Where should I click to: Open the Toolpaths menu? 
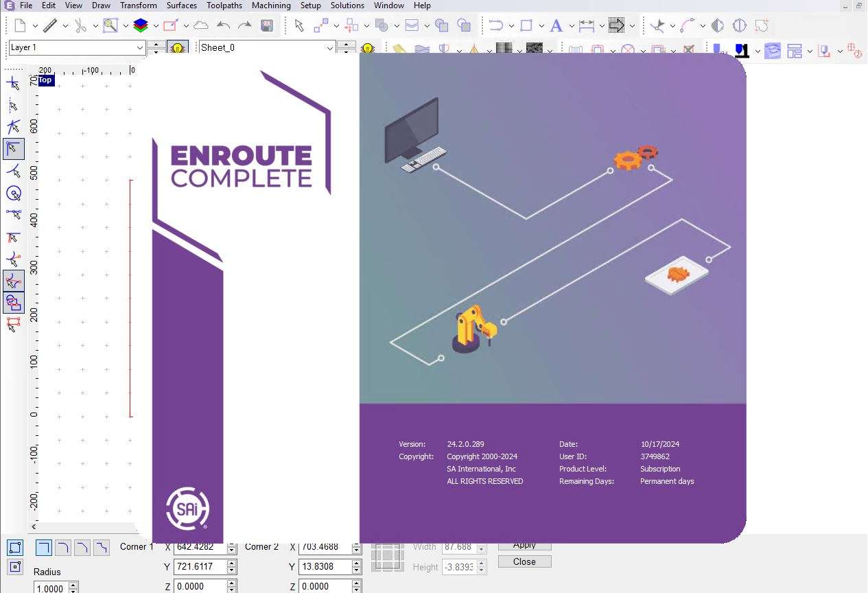pos(224,5)
